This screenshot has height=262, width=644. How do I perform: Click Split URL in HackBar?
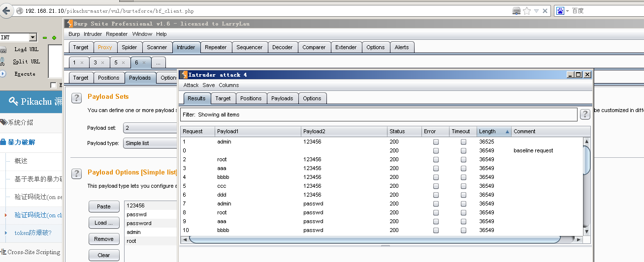[x=26, y=61]
